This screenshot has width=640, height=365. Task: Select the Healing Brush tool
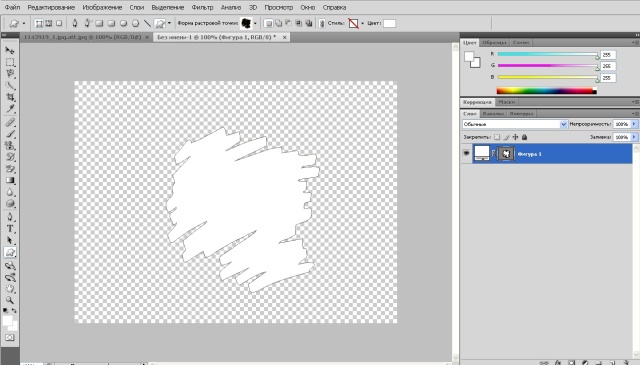(10, 122)
